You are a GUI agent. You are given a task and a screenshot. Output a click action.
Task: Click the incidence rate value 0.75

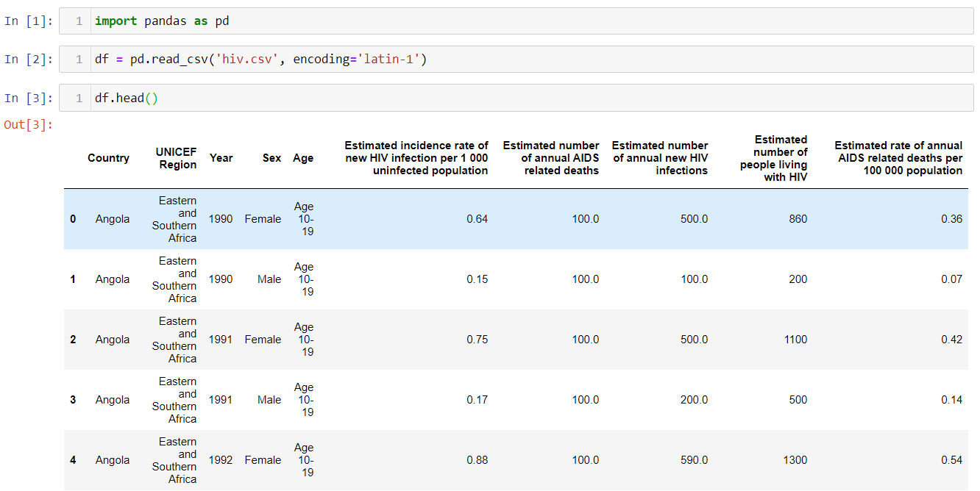[477, 340]
